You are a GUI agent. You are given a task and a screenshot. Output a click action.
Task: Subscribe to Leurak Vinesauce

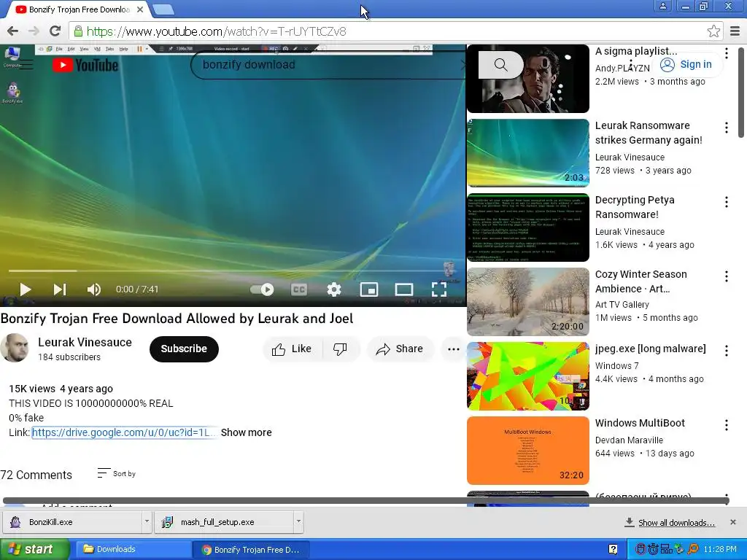pyautogui.click(x=184, y=349)
